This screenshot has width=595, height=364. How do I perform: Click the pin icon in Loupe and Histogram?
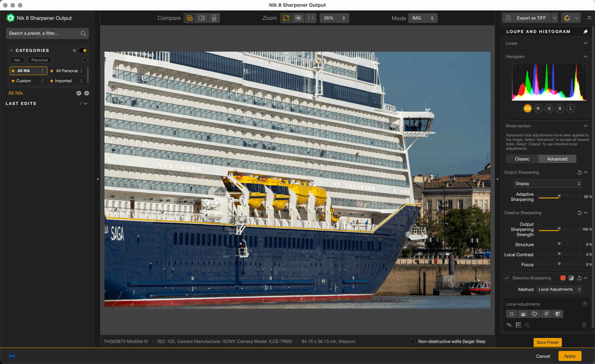click(585, 32)
